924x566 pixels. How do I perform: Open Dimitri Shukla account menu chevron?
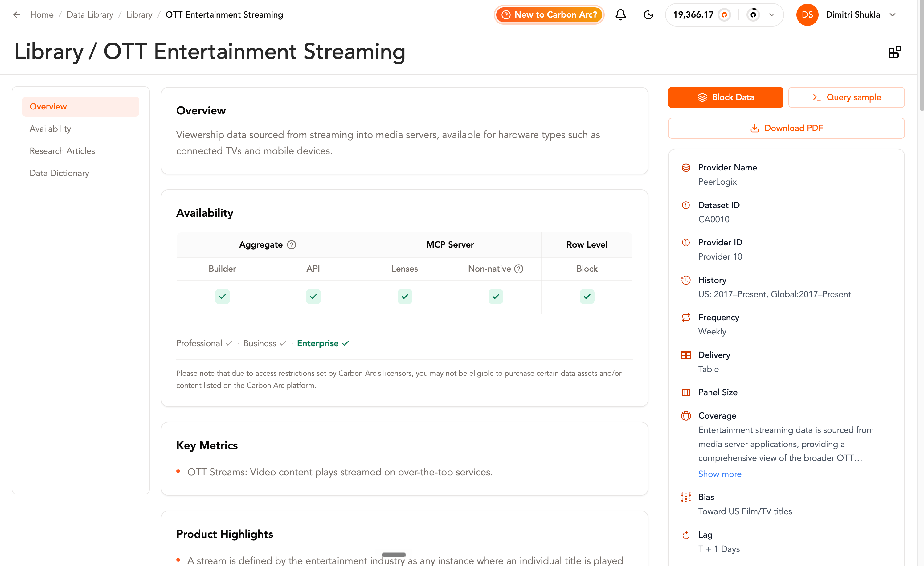[893, 14]
